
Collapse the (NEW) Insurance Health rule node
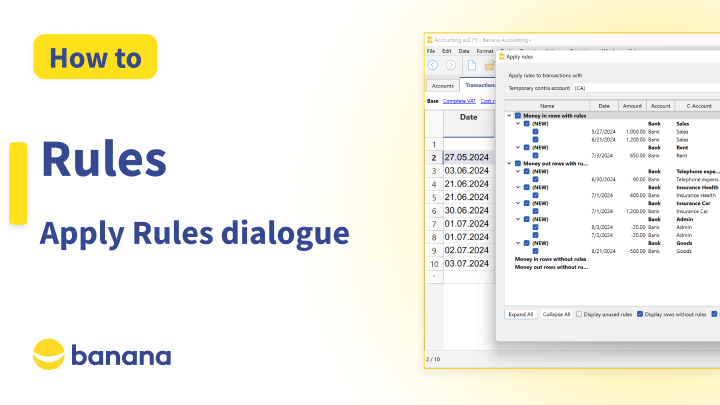click(x=518, y=187)
